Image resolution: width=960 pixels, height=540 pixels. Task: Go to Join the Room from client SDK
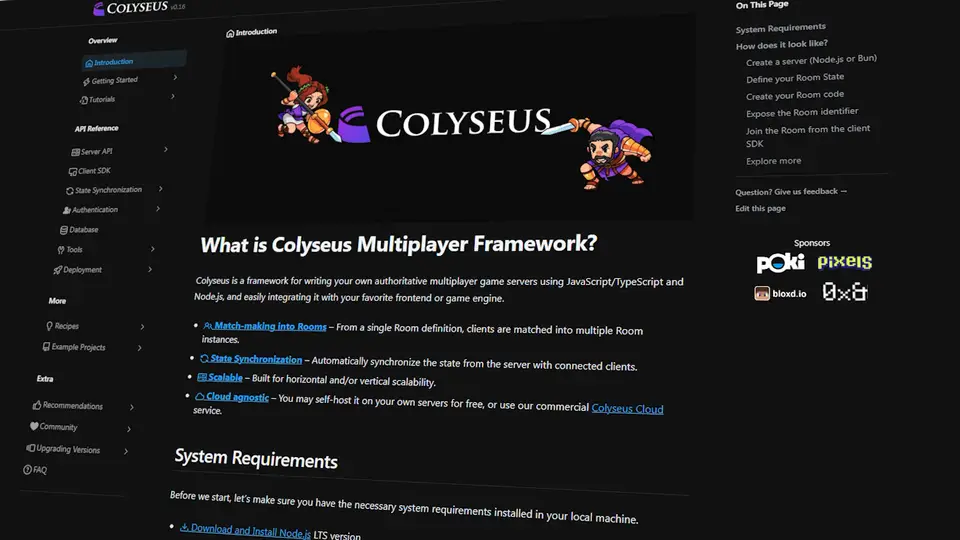(808, 136)
